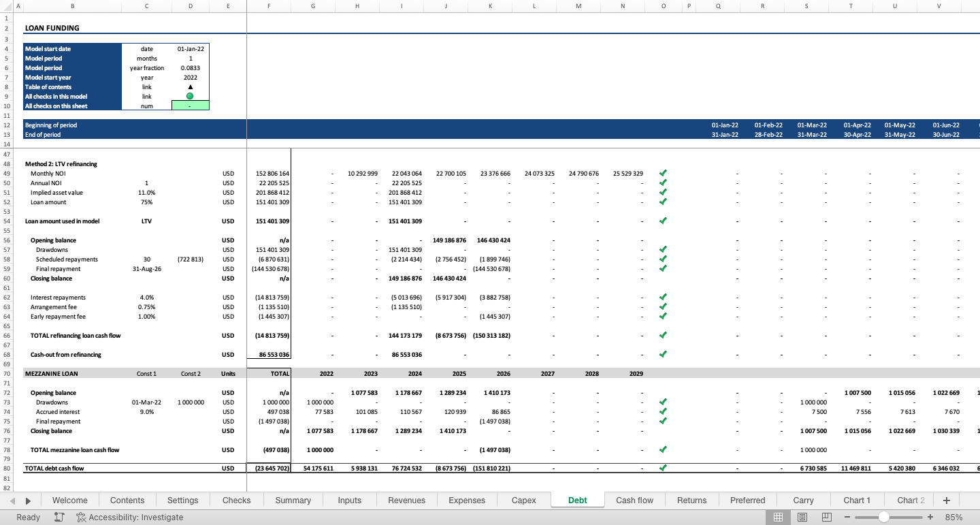The height and width of the screenshot is (525, 980).
Task: Click the Select All corner button
Action: [8, 6]
